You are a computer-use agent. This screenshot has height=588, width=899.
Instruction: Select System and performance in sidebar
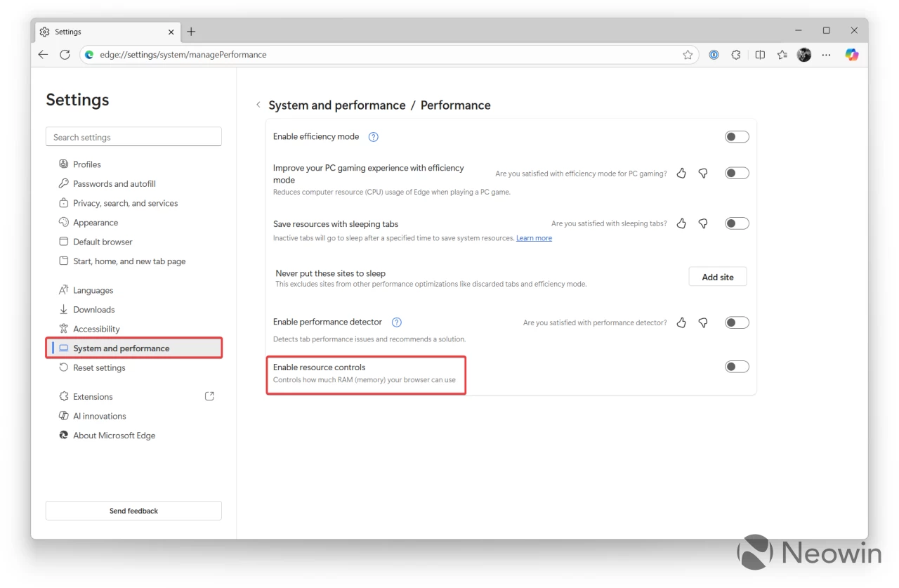[x=121, y=348]
